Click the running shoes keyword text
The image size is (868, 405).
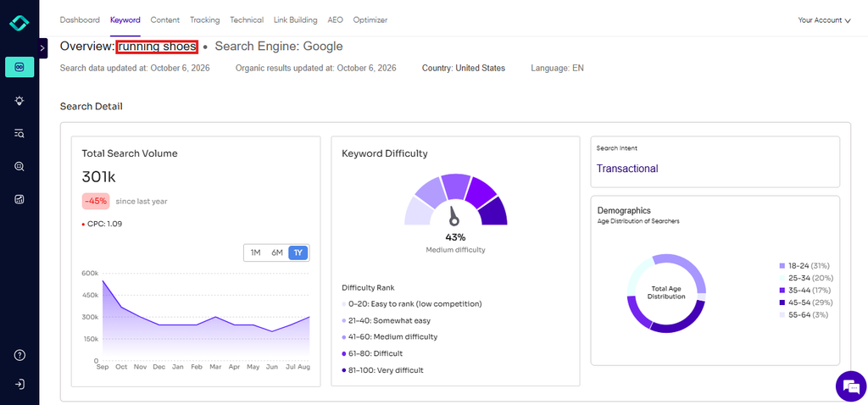[157, 47]
